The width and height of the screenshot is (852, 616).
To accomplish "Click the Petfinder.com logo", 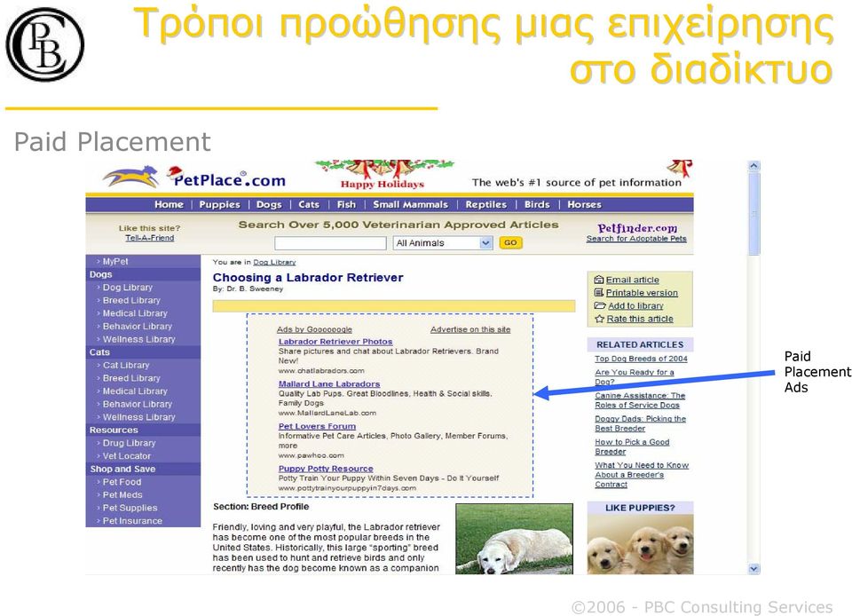I will click(637, 227).
